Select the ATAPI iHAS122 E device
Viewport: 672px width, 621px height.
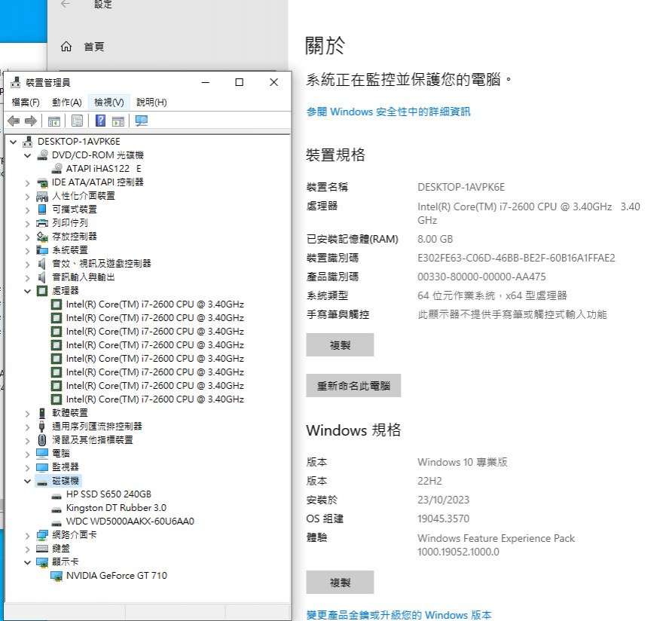coord(103,169)
